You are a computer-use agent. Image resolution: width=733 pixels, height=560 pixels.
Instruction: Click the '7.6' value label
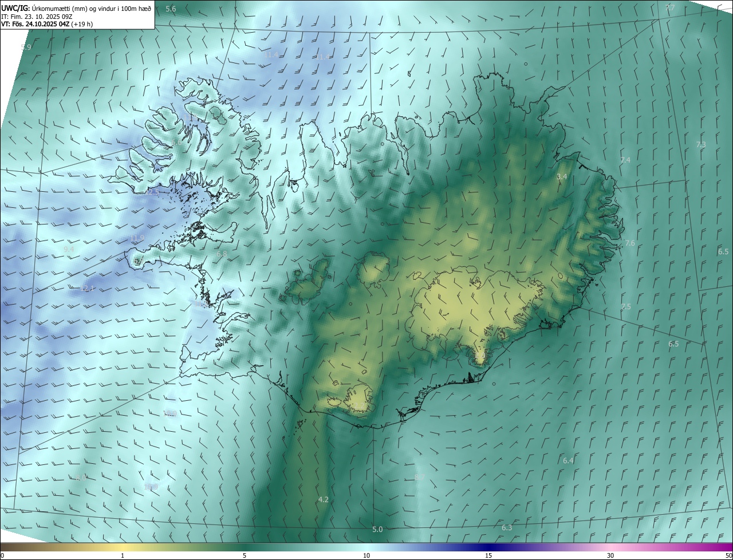point(630,243)
